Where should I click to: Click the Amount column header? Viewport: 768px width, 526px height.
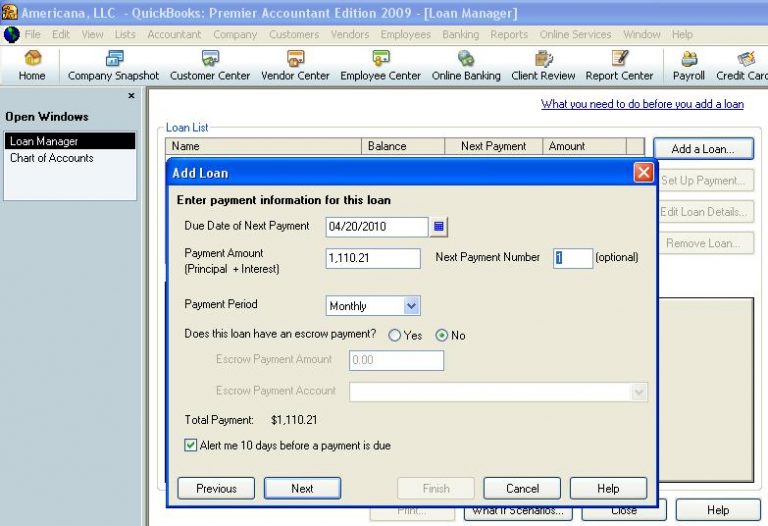click(x=584, y=146)
